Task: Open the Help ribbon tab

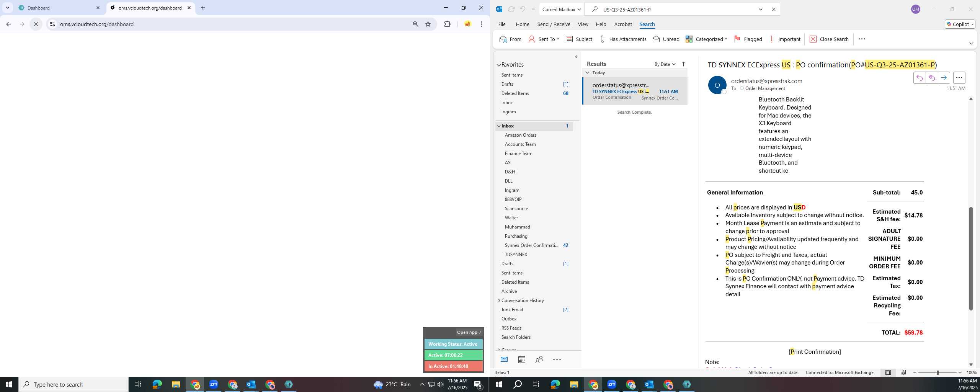Action: tap(601, 24)
